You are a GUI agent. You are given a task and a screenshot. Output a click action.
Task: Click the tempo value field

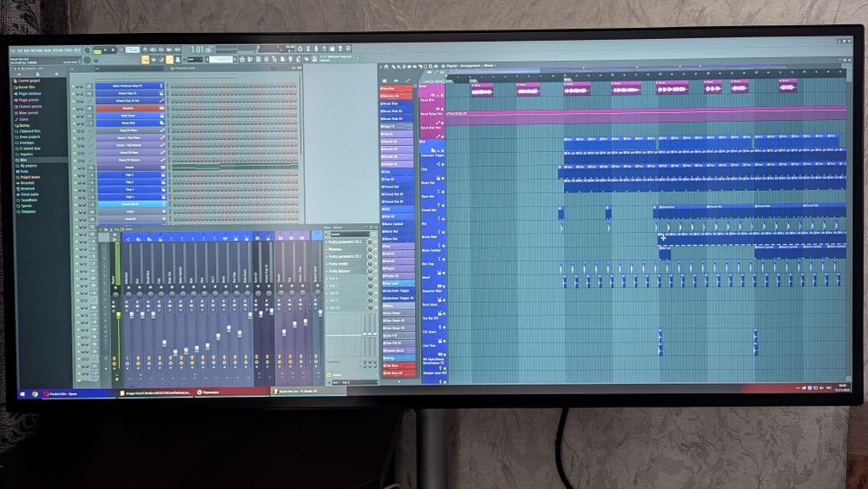(132, 50)
